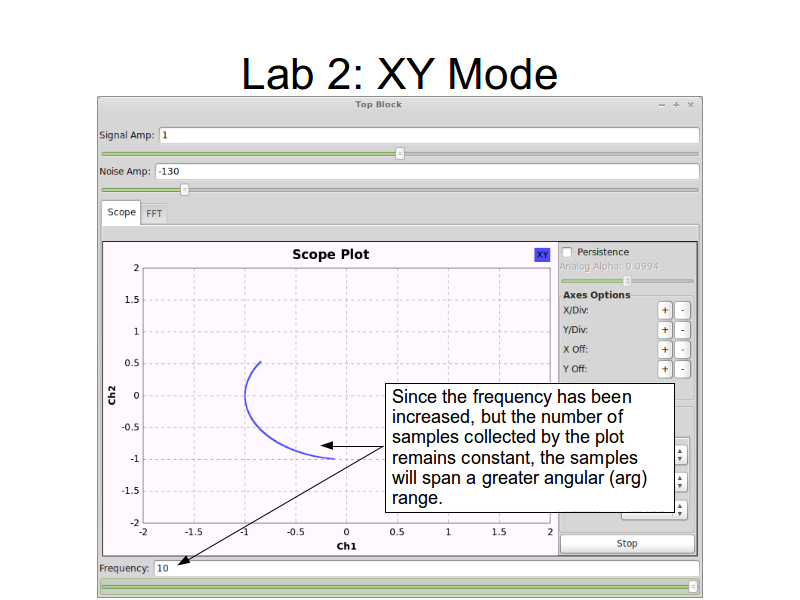Increase X Off with the plus button

point(664,350)
